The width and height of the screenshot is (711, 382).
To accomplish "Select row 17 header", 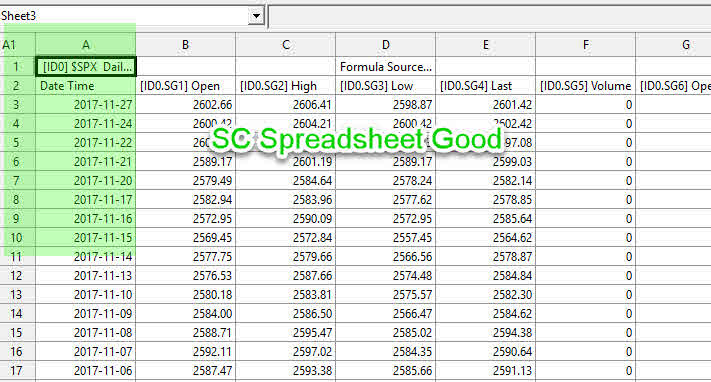I will click(17, 371).
